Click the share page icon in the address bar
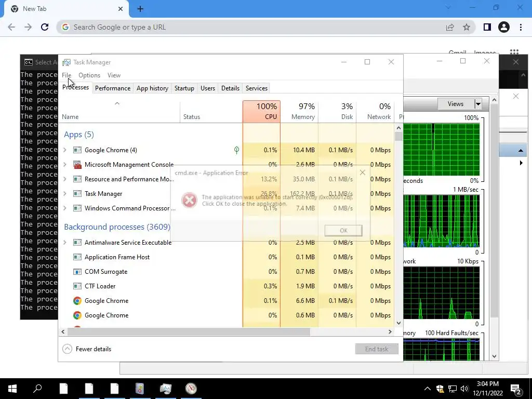The image size is (532, 399). click(450, 27)
